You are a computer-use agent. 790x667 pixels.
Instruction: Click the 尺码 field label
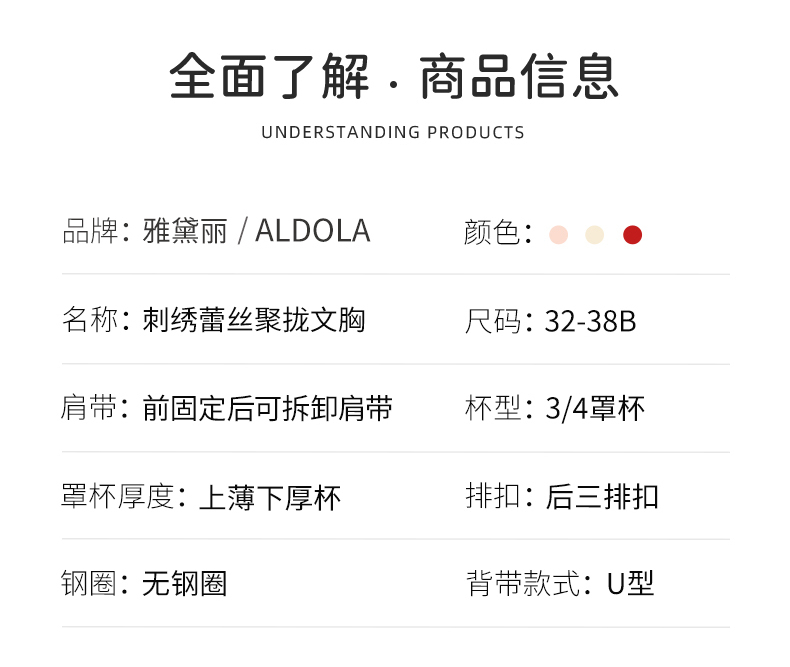[x=494, y=321]
